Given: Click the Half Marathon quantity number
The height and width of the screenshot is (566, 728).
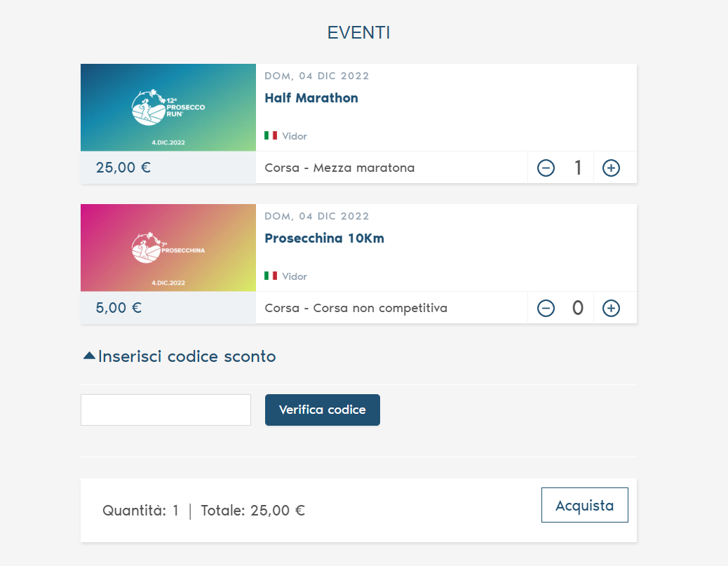Looking at the screenshot, I should tap(578, 168).
